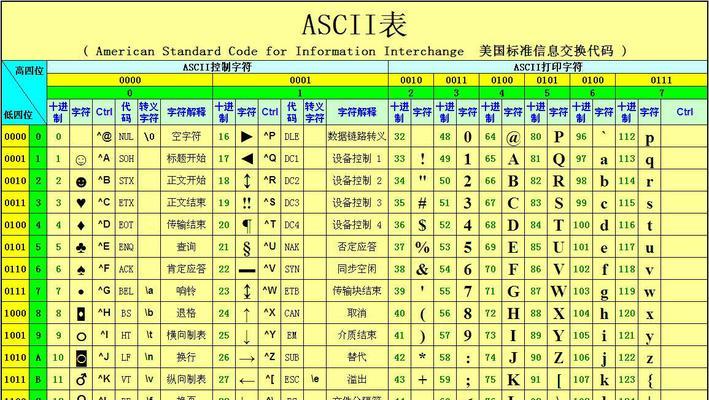
Task: Click the club suit symbol cell
Action: [x=81, y=247]
